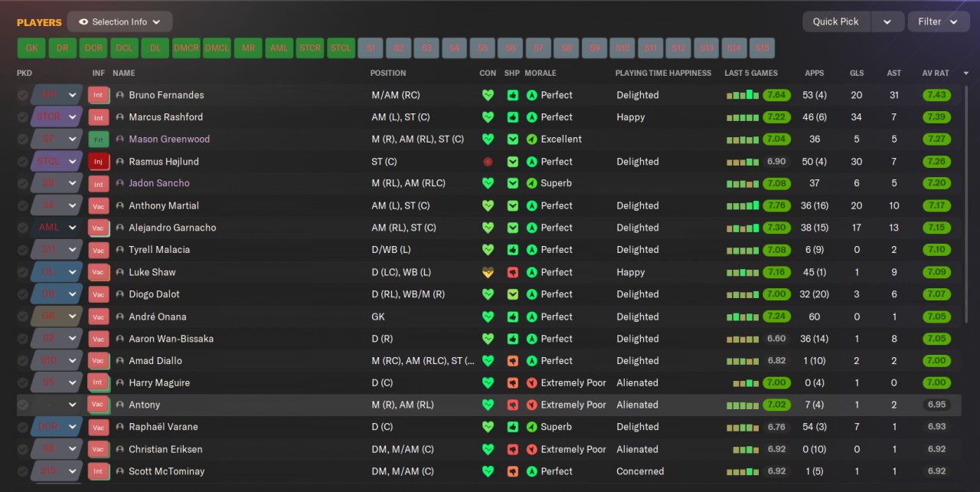980x492 pixels.
Task: Click Scott McTominay's condition heart icon
Action: (x=488, y=471)
